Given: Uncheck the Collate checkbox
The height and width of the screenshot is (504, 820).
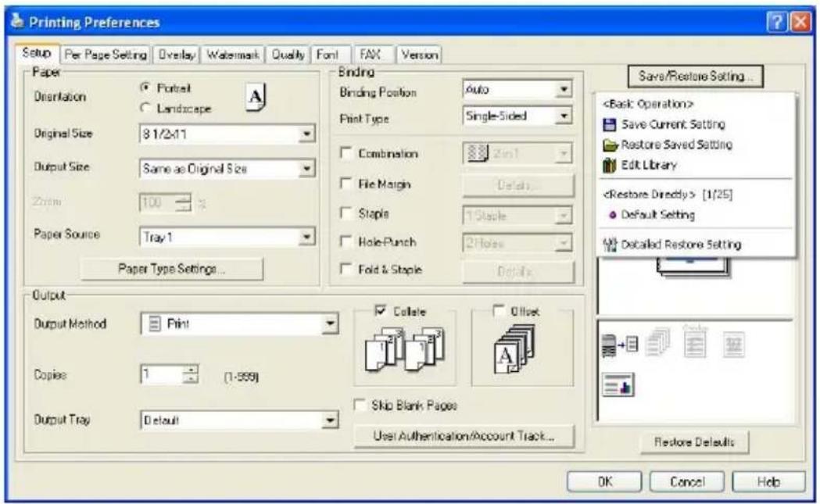Looking at the screenshot, I should 381,310.
